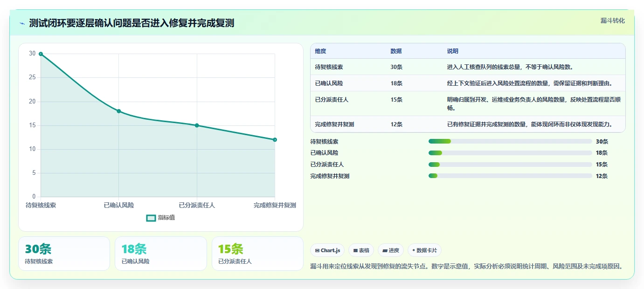Viewport: 644px width, 289px height.
Task: Click the 数据 column header
Action: coord(396,51)
